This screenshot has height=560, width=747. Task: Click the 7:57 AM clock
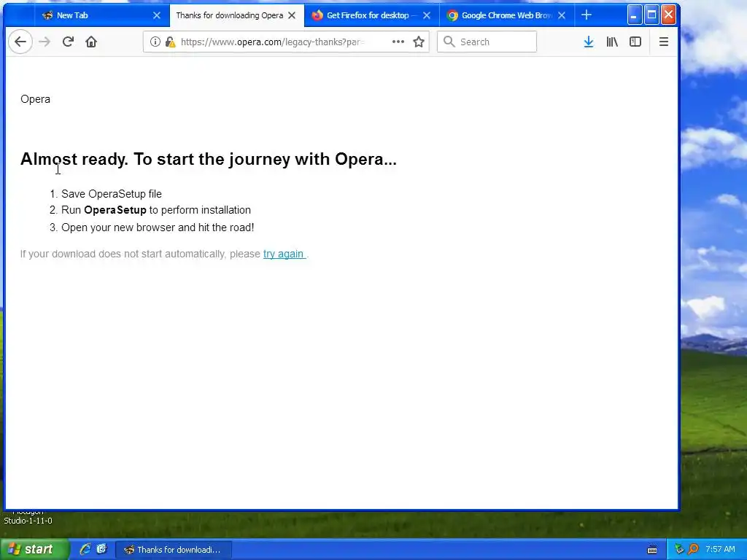pyautogui.click(x=720, y=550)
